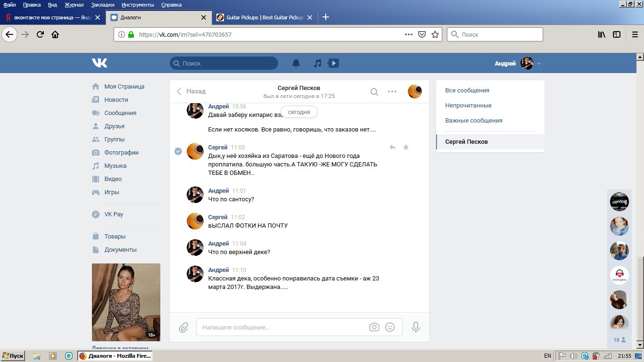Go back using the Назад link
This screenshot has width=644, height=362.
click(191, 91)
